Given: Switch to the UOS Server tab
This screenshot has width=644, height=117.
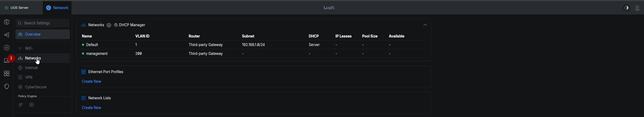Looking at the screenshot, I should [x=19, y=8].
